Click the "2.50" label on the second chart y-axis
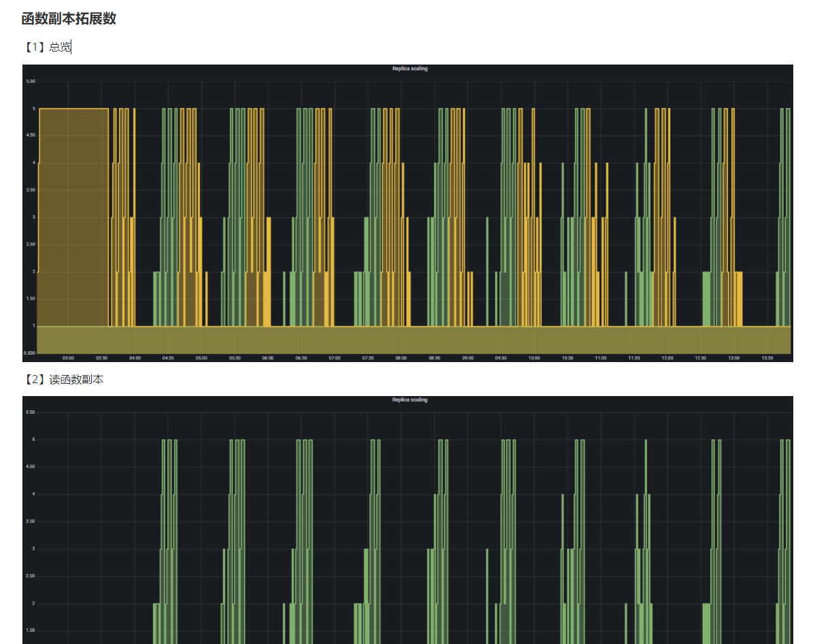 click(30, 575)
